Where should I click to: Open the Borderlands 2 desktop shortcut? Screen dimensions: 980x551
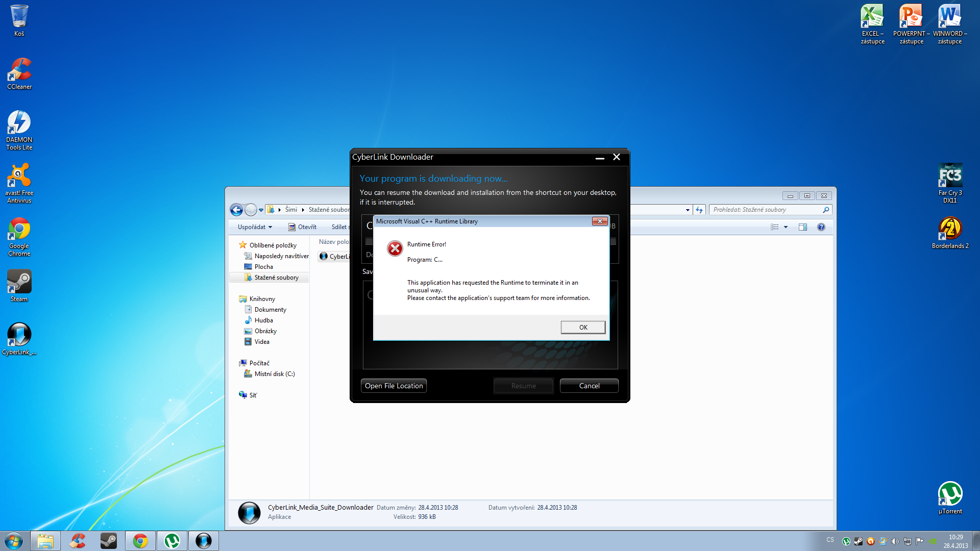[950, 233]
